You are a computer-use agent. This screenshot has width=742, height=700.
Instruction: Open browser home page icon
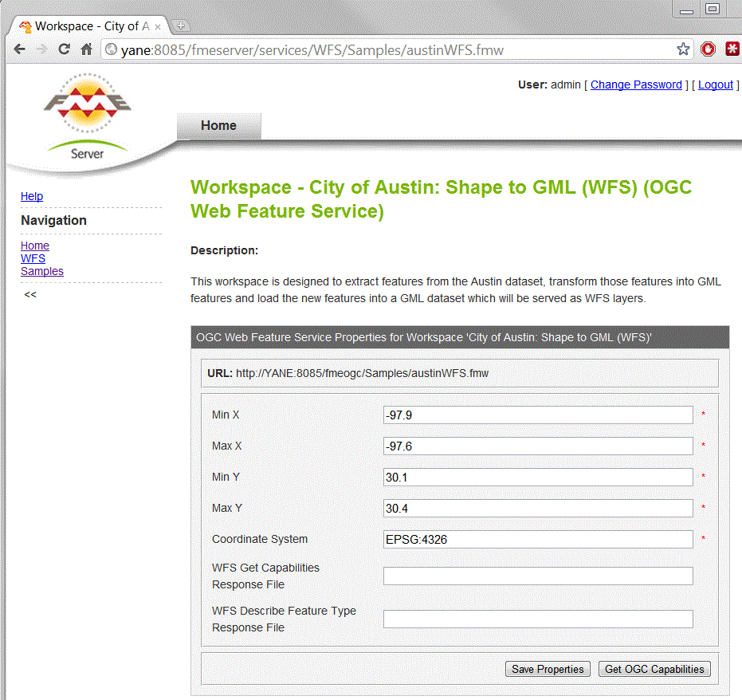coord(86,49)
